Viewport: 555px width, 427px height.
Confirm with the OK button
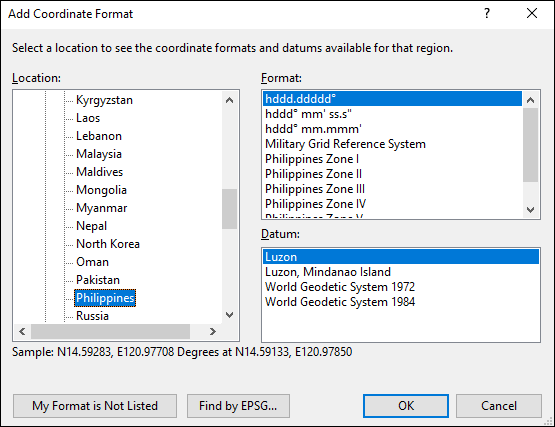click(406, 406)
